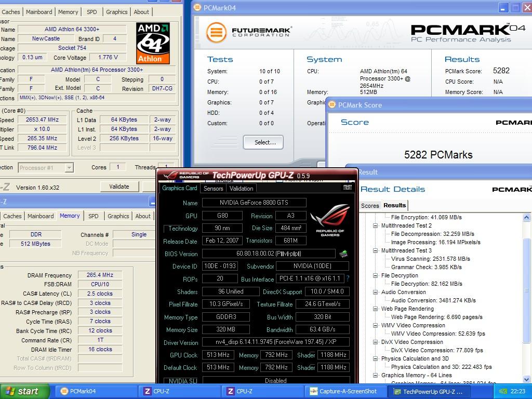Open Caches tab in the DRAM timings CPU-Z window
Image resolution: width=532 pixels, height=399 pixels.
coord(12,216)
